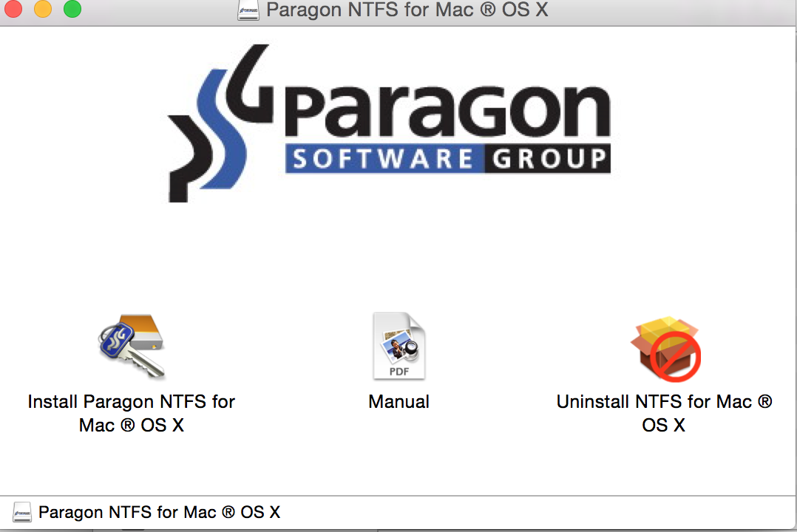Select the 'Uninstall NTFS for Mac ® OS X' label
This screenshot has height=532, width=797.
coord(665,413)
